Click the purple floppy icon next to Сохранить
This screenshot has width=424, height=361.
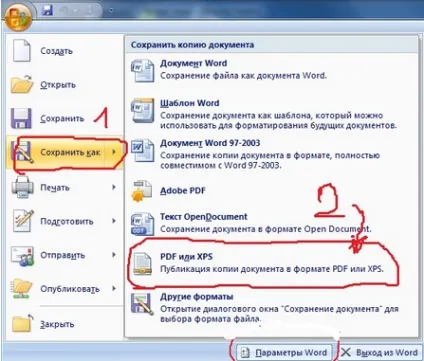point(21,118)
